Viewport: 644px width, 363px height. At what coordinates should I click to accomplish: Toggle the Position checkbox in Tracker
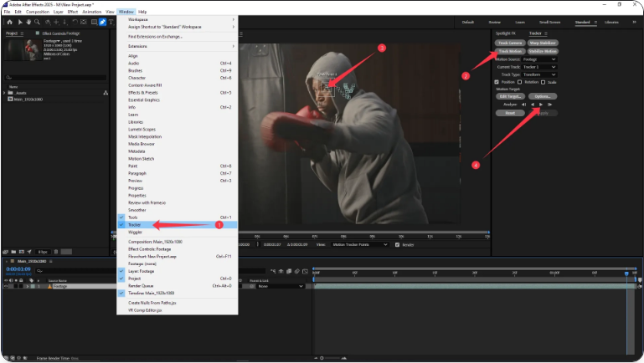[x=497, y=82]
